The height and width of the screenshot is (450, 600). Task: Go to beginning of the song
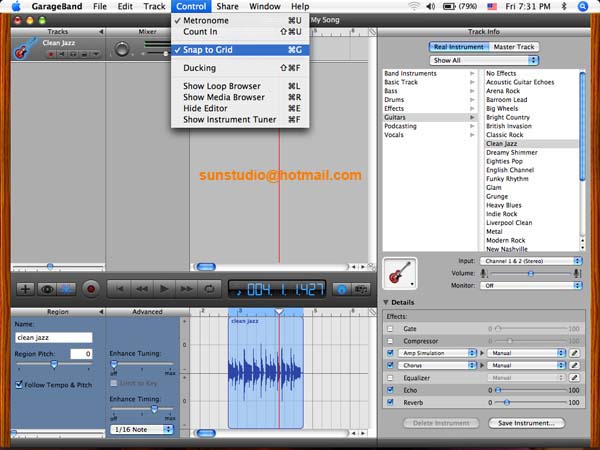(119, 289)
